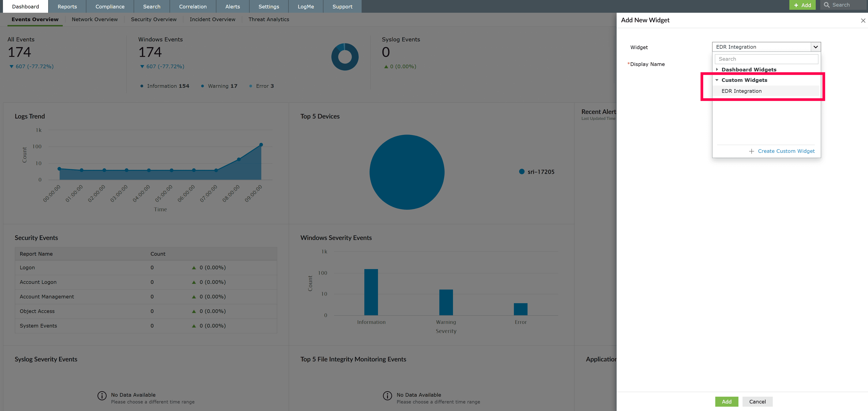Viewport: 868px width, 411px height.
Task: Select EDR Integration under Custom Widgets
Action: point(741,91)
